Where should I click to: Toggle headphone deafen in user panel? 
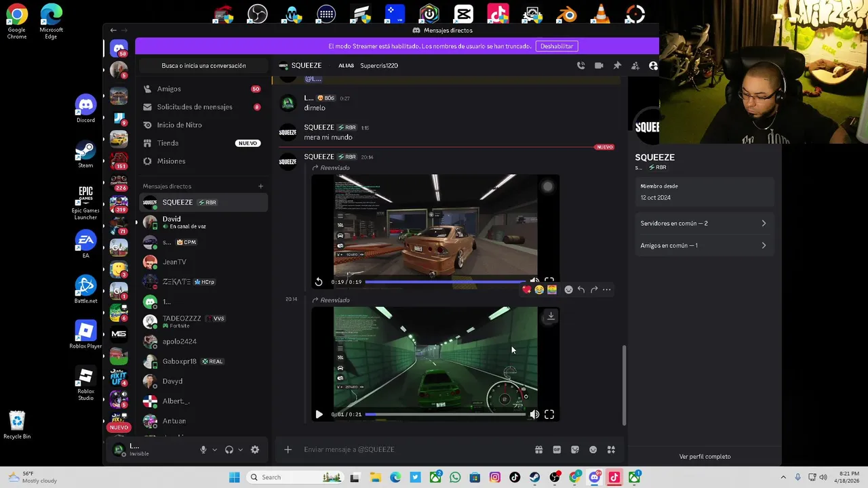click(x=229, y=449)
